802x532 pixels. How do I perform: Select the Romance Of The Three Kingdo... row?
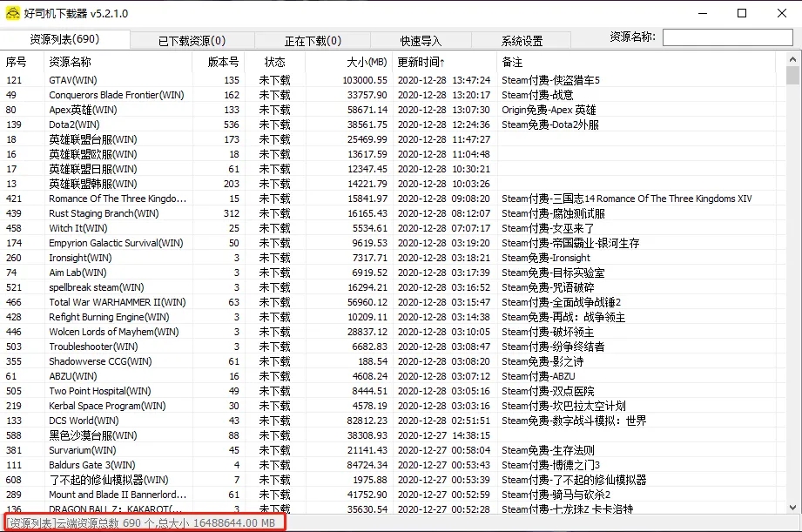tap(393, 199)
